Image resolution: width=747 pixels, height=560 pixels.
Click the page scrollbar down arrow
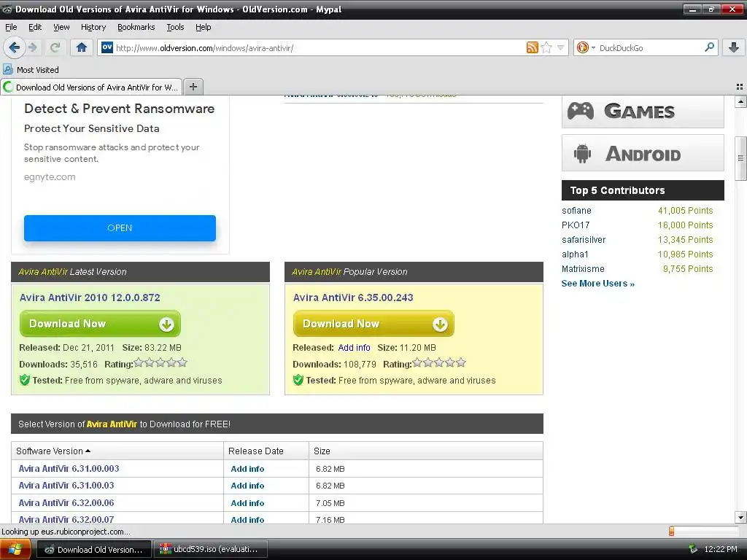740,518
